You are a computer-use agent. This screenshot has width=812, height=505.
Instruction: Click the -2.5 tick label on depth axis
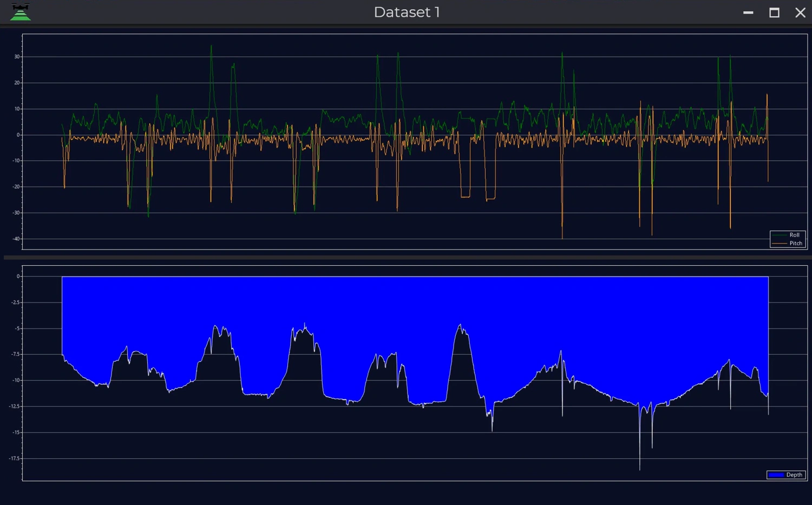16,303
